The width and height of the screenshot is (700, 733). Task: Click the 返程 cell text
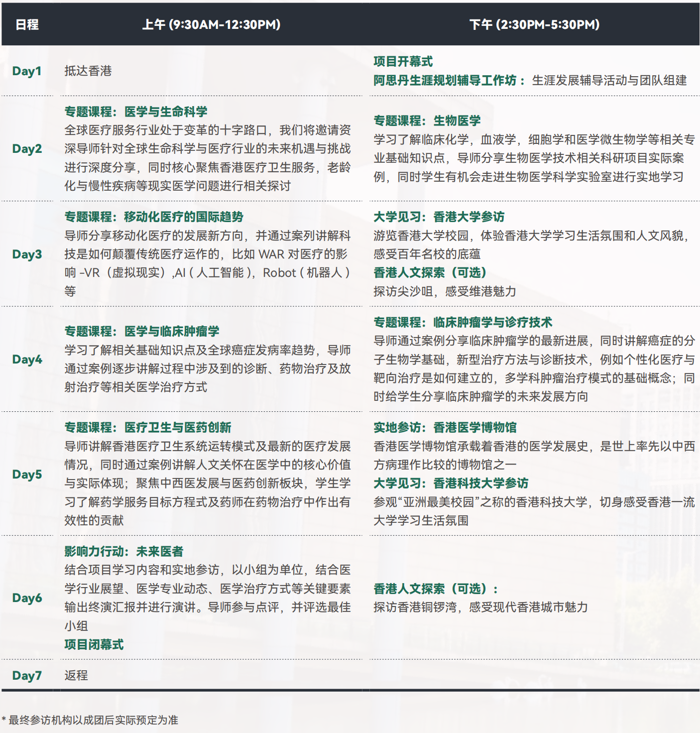coord(76,675)
